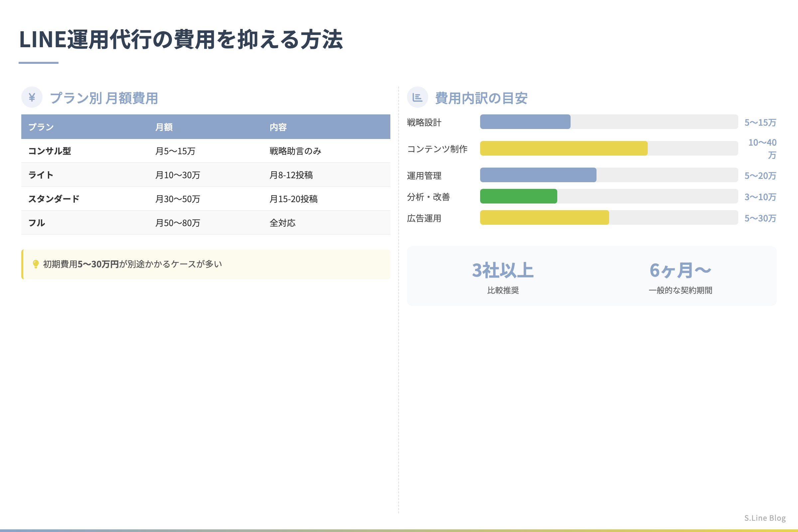The width and height of the screenshot is (798, 532).
Task: Click the 6ヶ月〜 statistic
Action: [680, 270]
